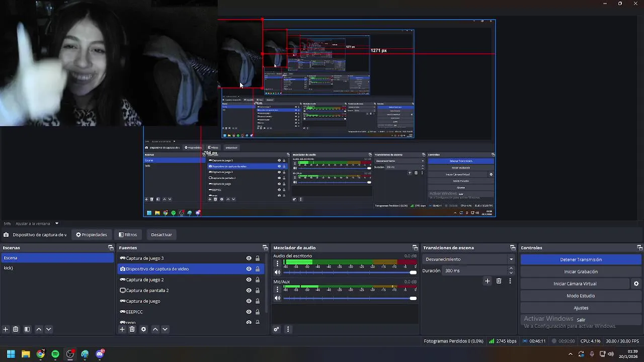
Task: Undock the Transiciones de escena panel
Action: point(513,248)
